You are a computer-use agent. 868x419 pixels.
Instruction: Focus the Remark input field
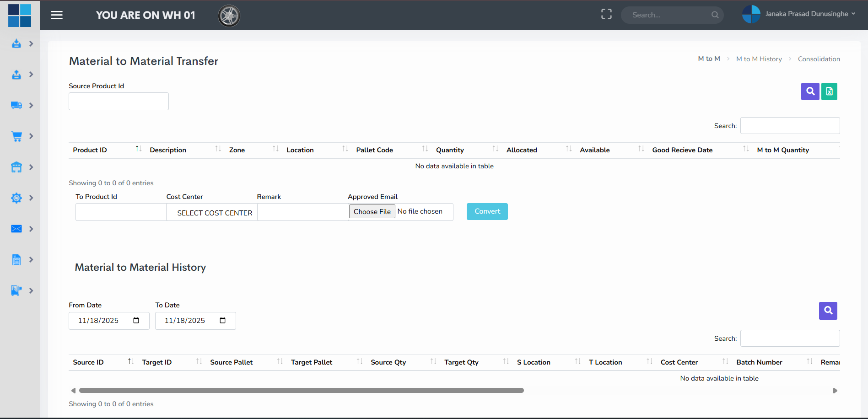tap(302, 212)
